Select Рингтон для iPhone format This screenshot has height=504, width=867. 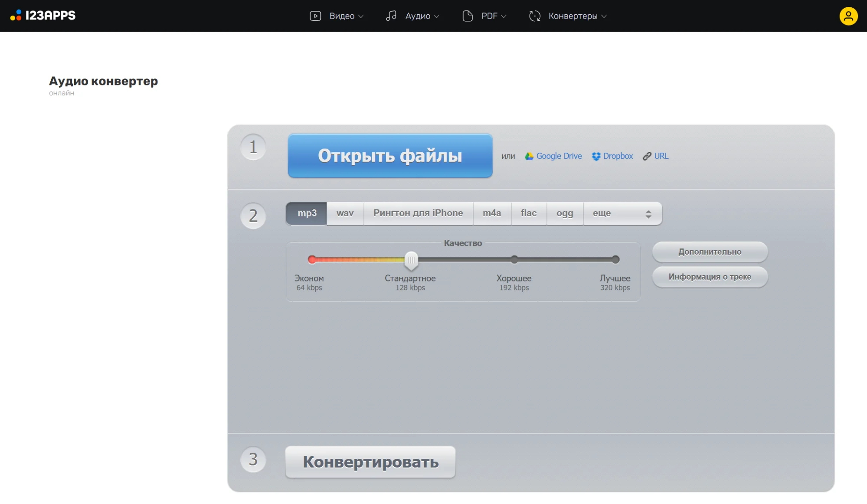(x=418, y=213)
